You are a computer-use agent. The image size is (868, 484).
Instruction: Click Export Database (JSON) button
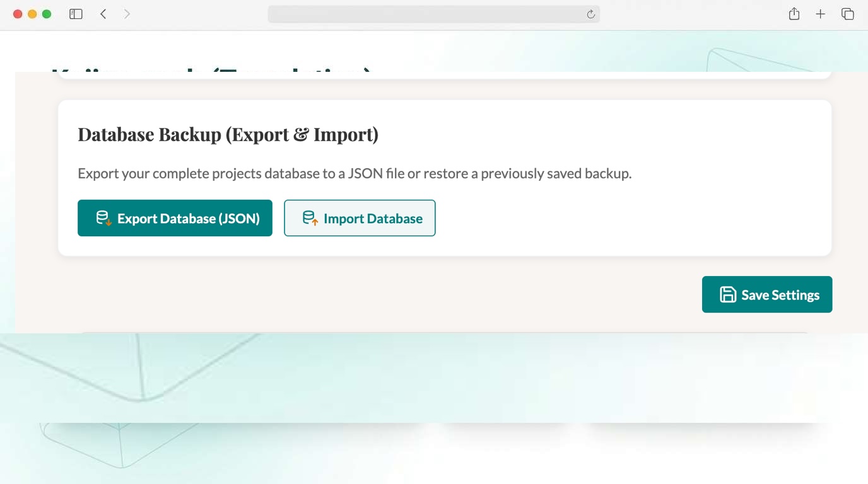click(175, 218)
